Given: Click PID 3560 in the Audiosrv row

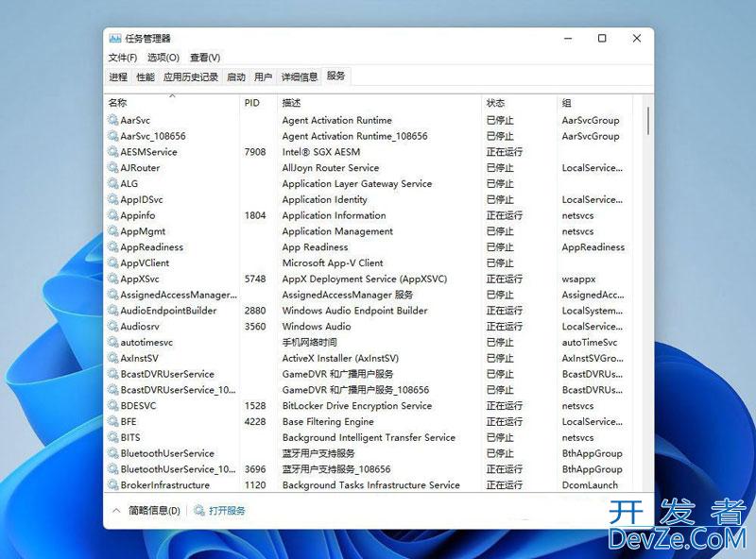Looking at the screenshot, I should (x=255, y=327).
